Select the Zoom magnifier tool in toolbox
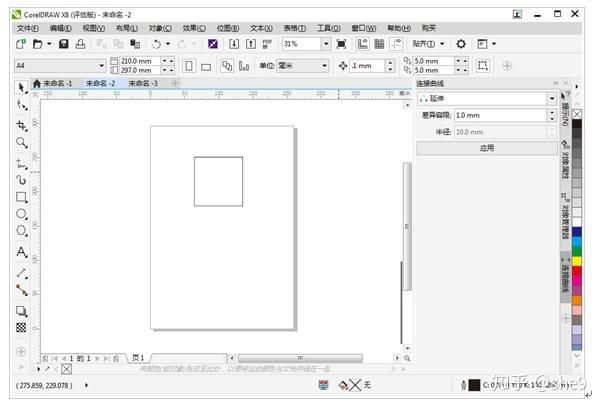Screen dimensions: 602x408 [x=22, y=143]
